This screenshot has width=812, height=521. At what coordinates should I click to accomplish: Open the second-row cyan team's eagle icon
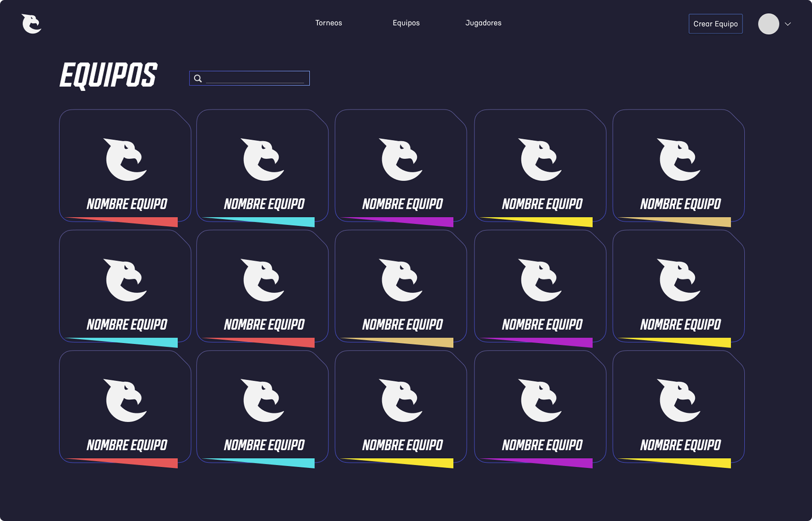tap(125, 280)
